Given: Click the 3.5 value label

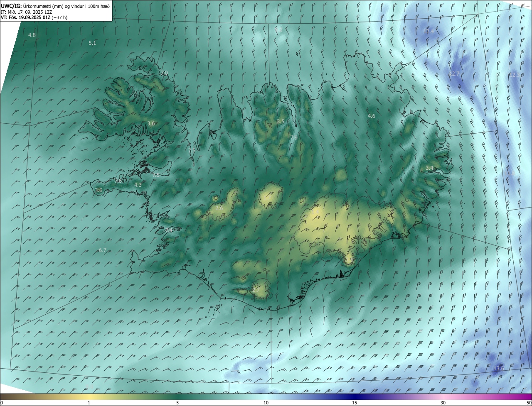Looking at the screenshot, I should point(281,122).
